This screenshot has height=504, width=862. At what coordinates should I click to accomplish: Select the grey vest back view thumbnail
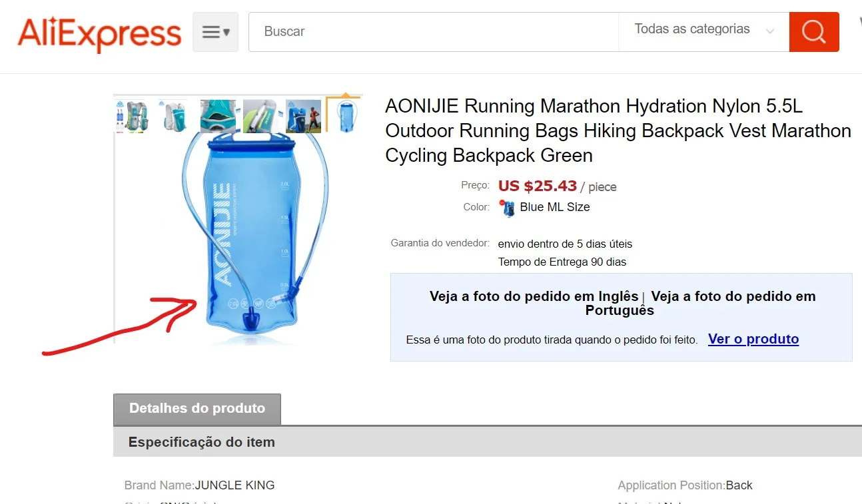(x=175, y=117)
